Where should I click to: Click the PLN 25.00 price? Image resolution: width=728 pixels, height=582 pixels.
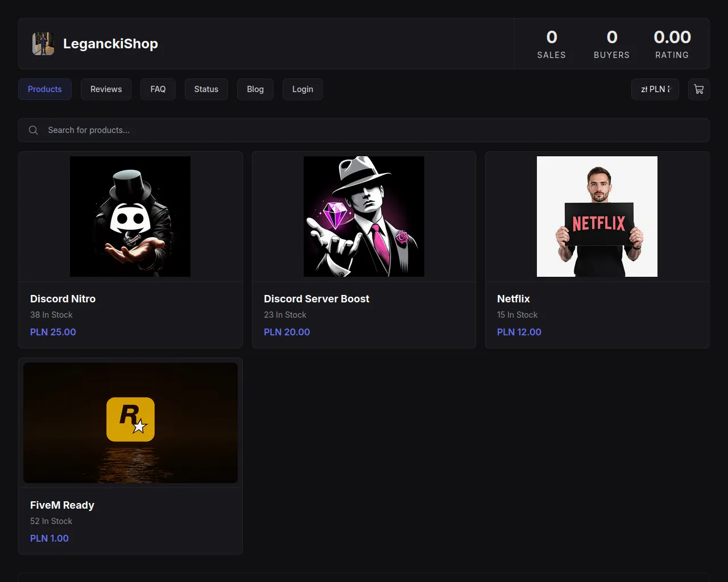click(53, 332)
